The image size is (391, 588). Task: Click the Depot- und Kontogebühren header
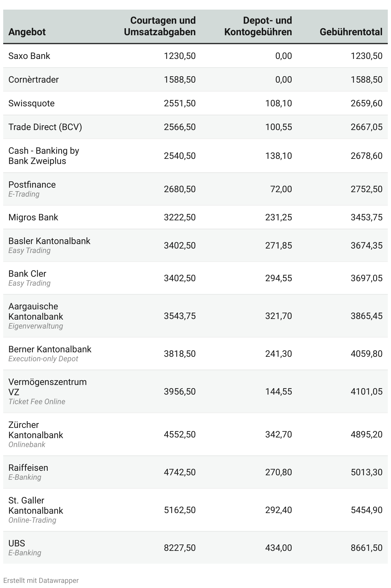[x=258, y=26]
